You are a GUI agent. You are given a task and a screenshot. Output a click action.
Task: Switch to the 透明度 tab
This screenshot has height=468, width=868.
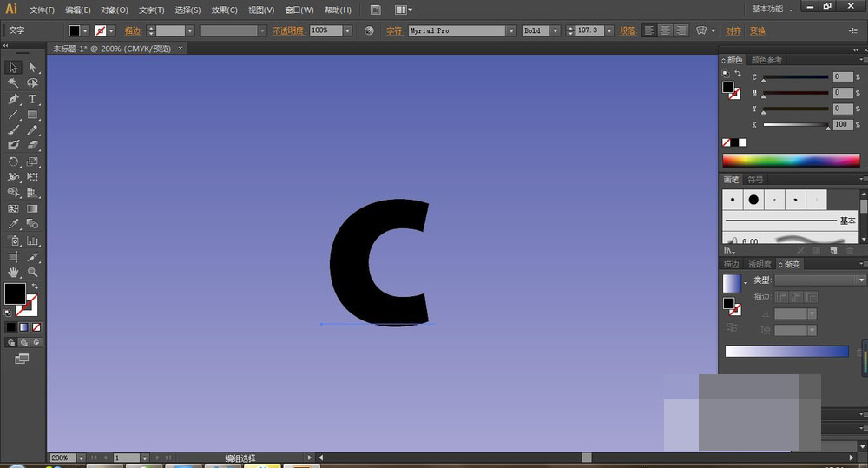(x=759, y=264)
